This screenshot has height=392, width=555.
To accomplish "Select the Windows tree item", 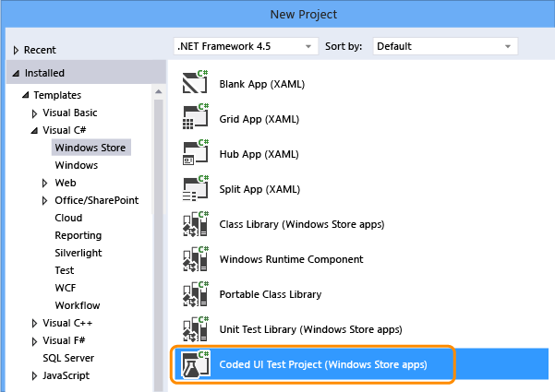I will [77, 165].
